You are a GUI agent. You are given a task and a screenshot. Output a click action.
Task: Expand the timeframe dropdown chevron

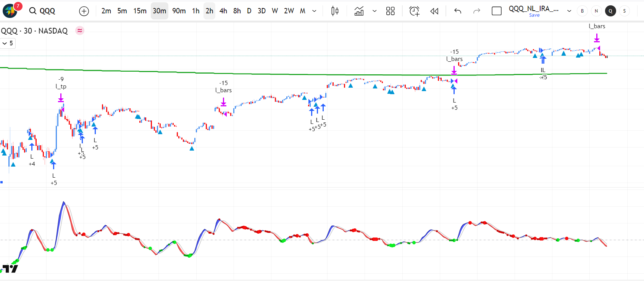click(x=314, y=11)
